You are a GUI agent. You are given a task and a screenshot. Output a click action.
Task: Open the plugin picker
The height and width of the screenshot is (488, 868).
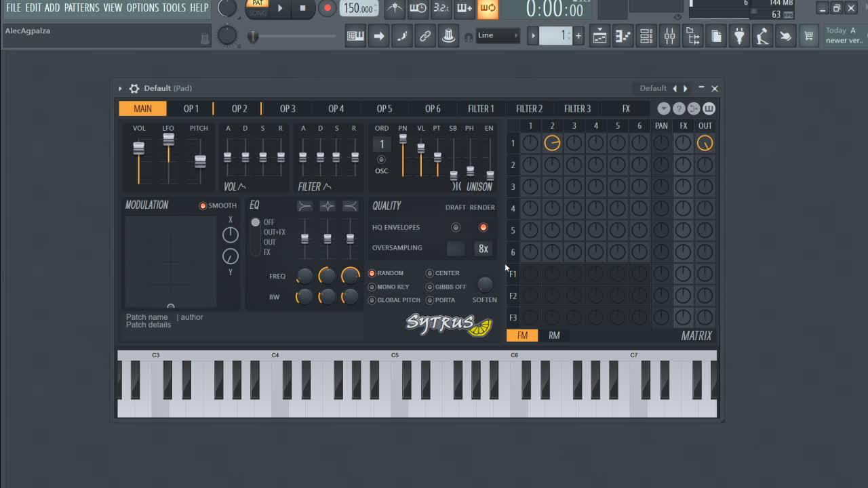tap(739, 35)
